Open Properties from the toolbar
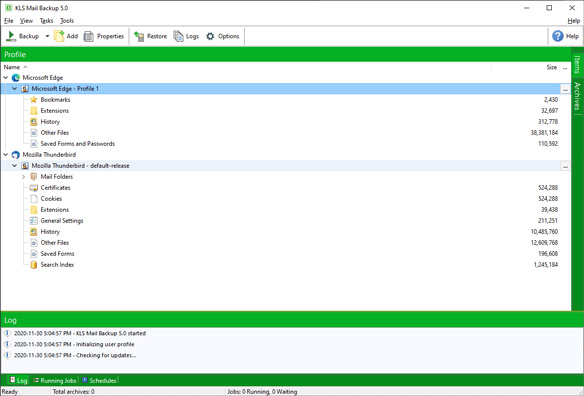584x396 pixels. 89,36
